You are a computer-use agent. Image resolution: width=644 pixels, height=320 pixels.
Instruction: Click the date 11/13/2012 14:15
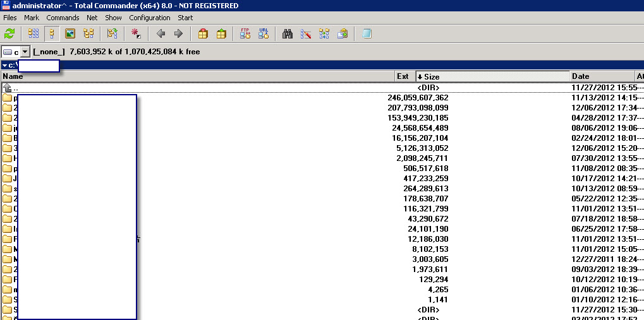click(605, 98)
